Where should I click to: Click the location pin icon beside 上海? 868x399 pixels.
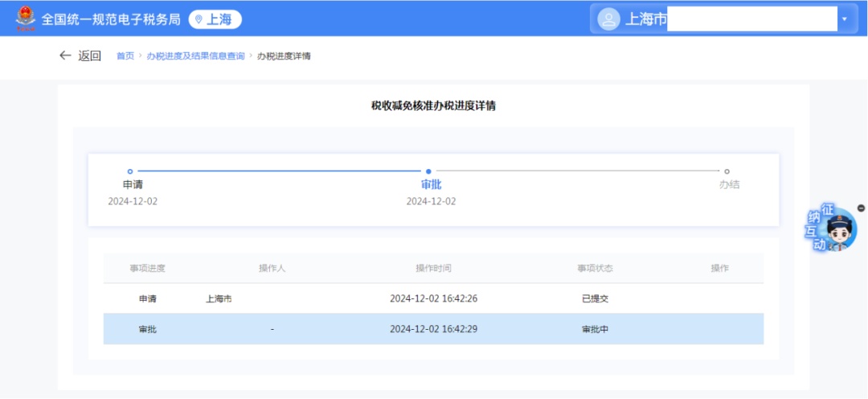[x=199, y=20]
